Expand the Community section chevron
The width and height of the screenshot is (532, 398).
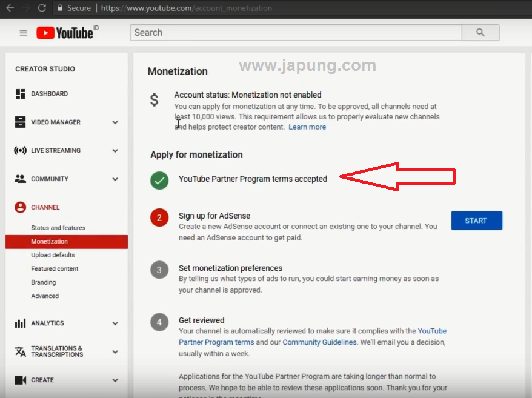click(115, 179)
